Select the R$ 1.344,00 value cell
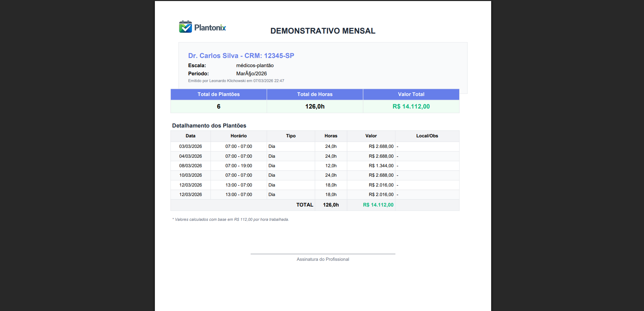This screenshot has width=644, height=311. tap(381, 166)
